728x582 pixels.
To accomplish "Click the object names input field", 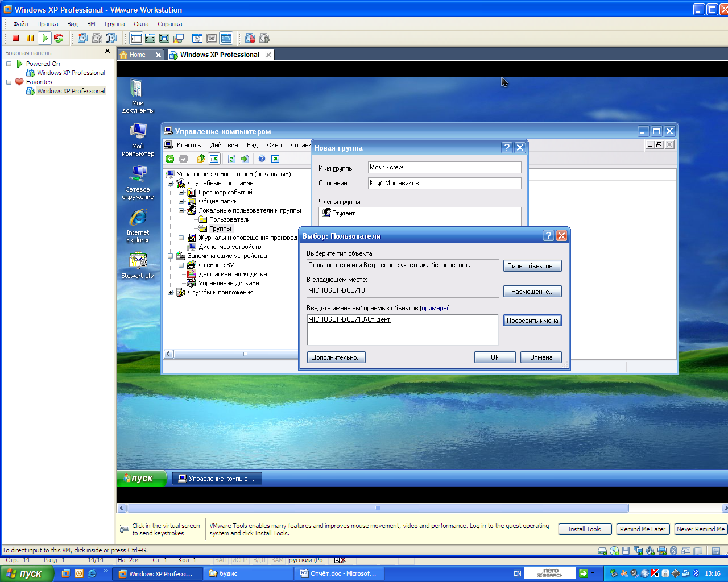I will [x=403, y=330].
